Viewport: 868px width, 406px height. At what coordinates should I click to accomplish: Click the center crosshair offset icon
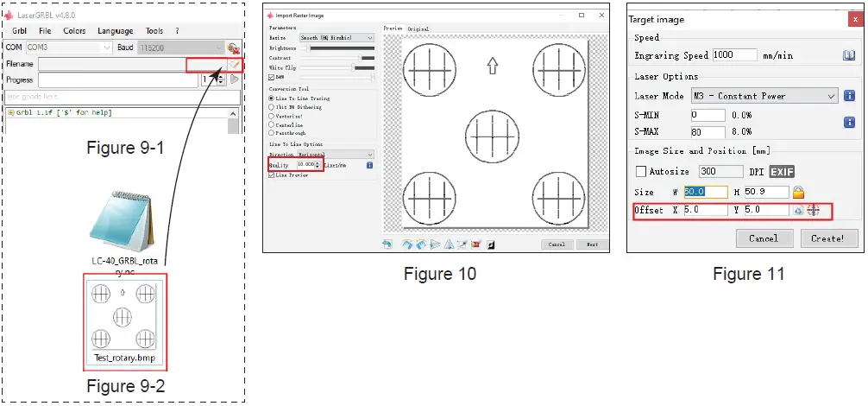(x=813, y=211)
